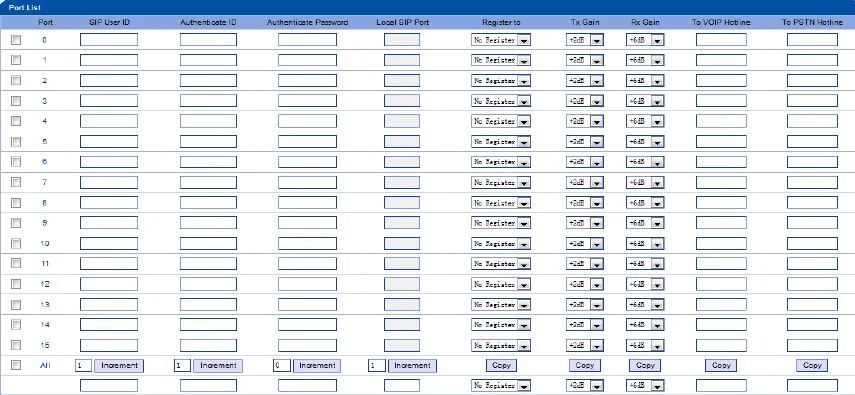Open Rx Gain dropdown for port 14
This screenshot has height=395, width=855.
pos(645,325)
